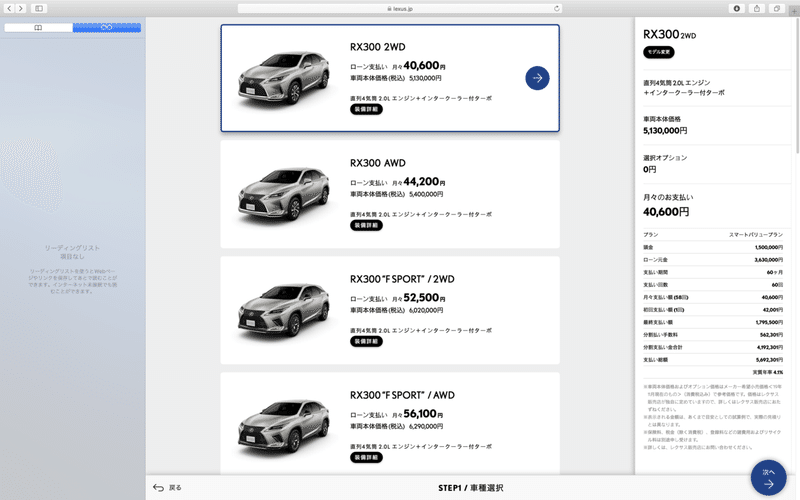Click 選択オプション 0円 in summary panel
800x500 pixels.
pos(665,164)
